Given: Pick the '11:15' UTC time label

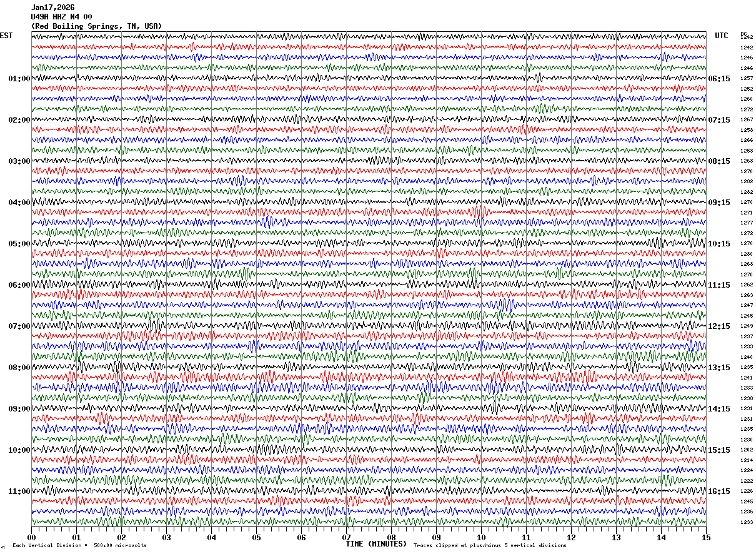Looking at the screenshot, I should pos(720,285).
